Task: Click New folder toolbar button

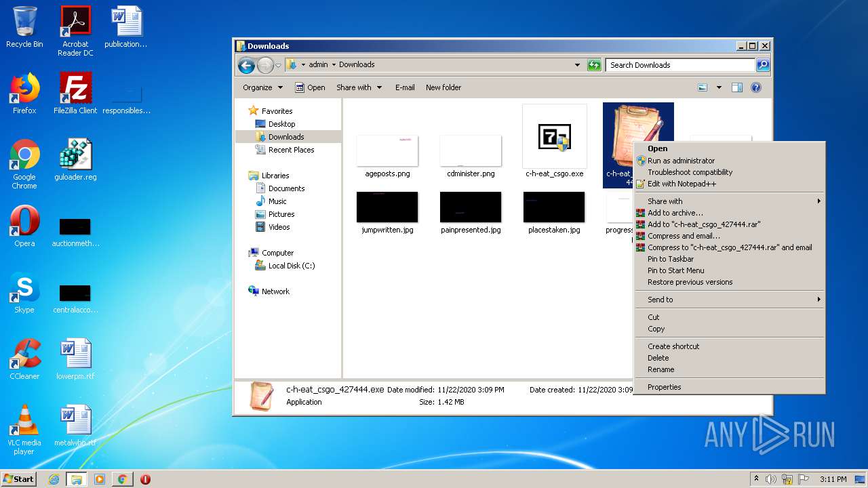Action: pos(443,87)
